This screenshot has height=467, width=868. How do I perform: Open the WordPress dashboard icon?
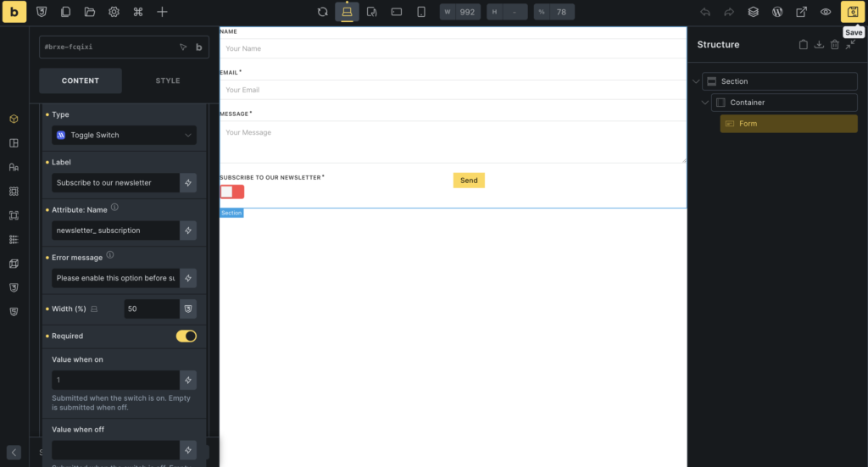click(x=777, y=12)
